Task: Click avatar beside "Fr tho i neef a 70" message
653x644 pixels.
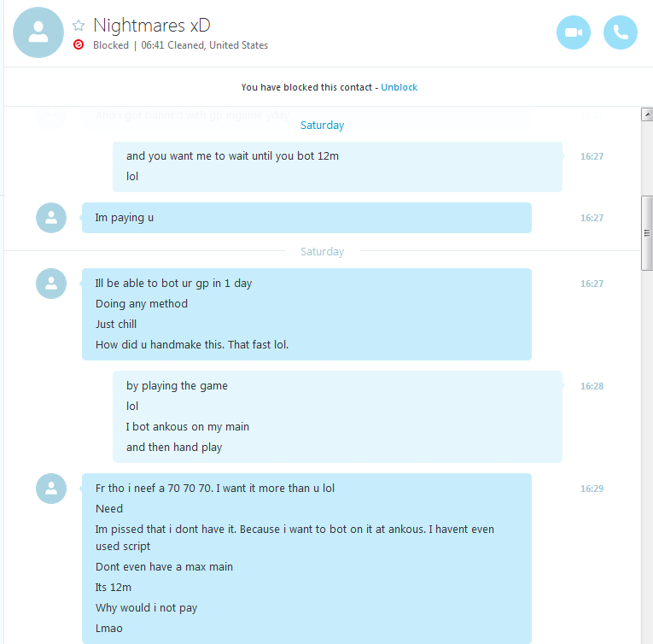Action: pyautogui.click(x=51, y=489)
